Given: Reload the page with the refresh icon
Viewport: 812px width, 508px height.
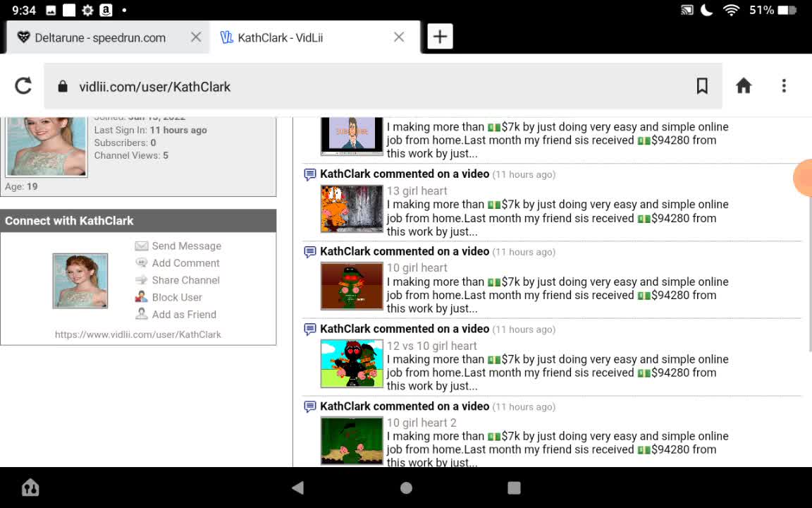Looking at the screenshot, I should [x=23, y=86].
